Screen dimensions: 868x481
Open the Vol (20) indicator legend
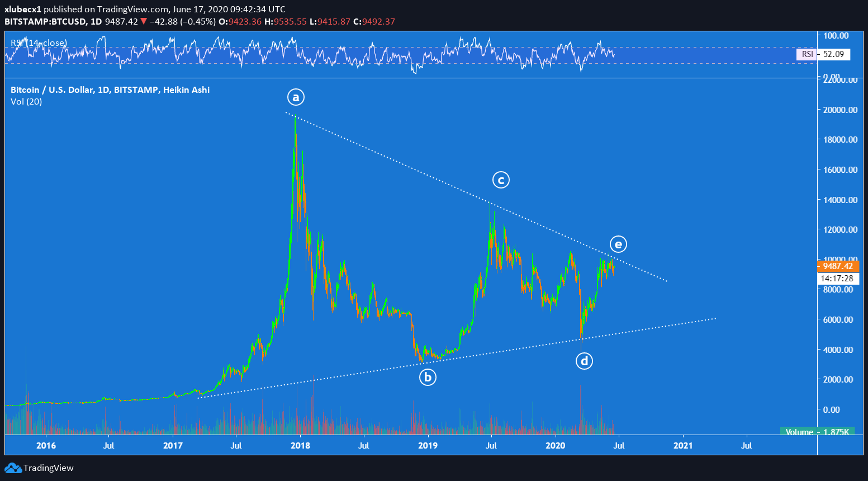tap(26, 102)
